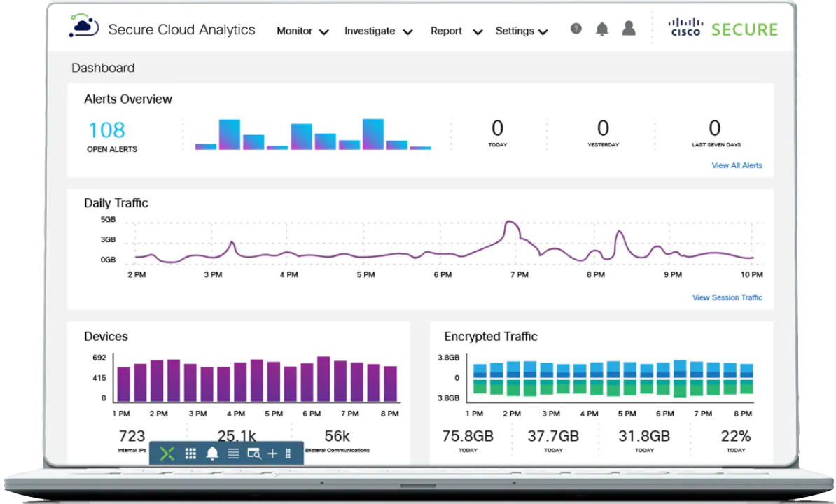Open the user account profile icon
836x504 pixels.
tap(629, 28)
